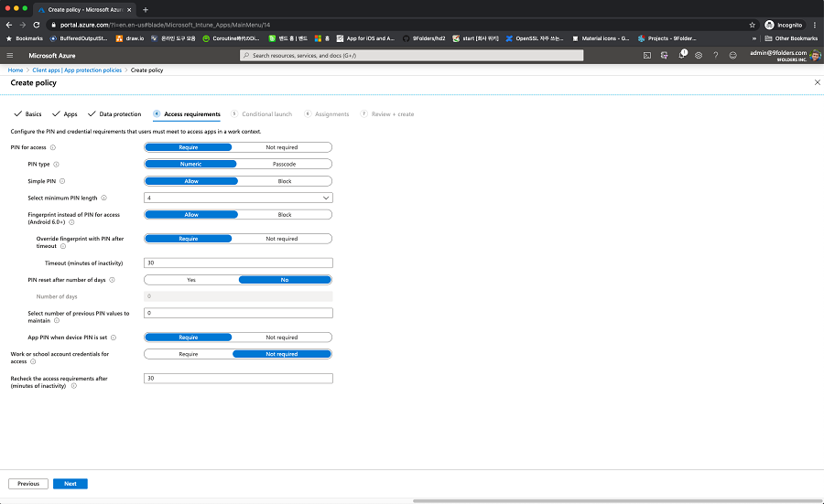This screenshot has width=824, height=504.
Task: Show info for previous PIN values to maintain
Action: tap(57, 321)
